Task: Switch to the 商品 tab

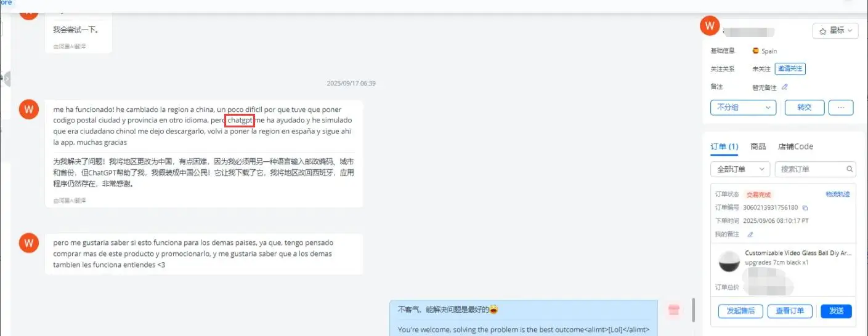Action: click(758, 146)
